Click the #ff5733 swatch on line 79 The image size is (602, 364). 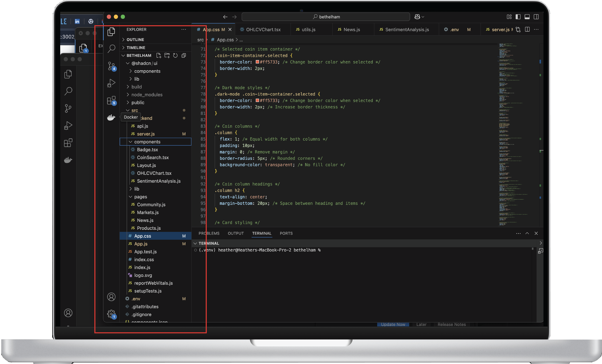[257, 100]
